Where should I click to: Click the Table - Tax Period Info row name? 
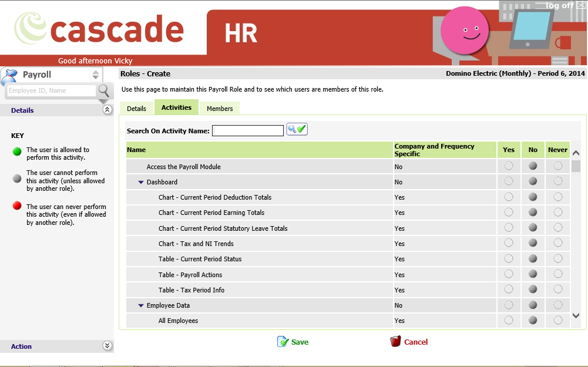(x=191, y=290)
